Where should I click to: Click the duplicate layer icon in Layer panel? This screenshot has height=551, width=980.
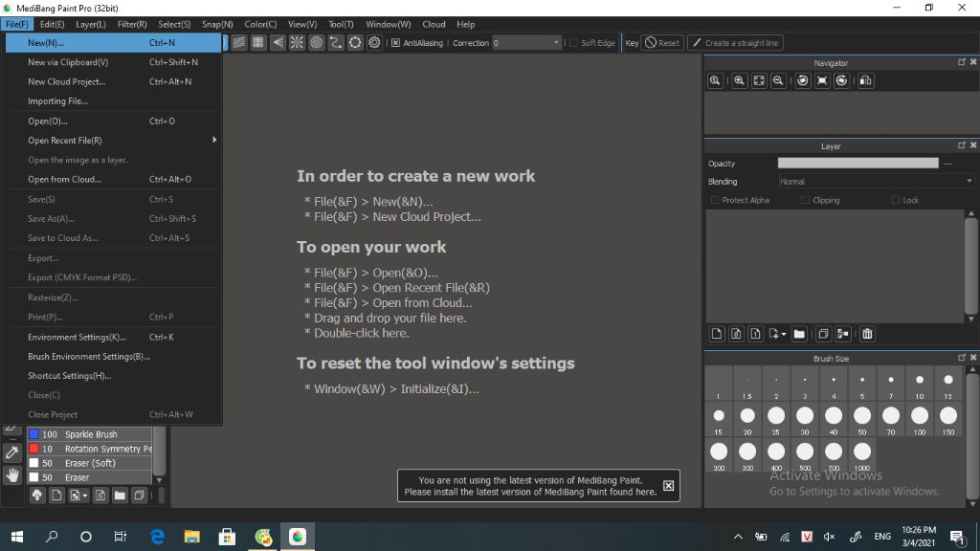tap(823, 334)
